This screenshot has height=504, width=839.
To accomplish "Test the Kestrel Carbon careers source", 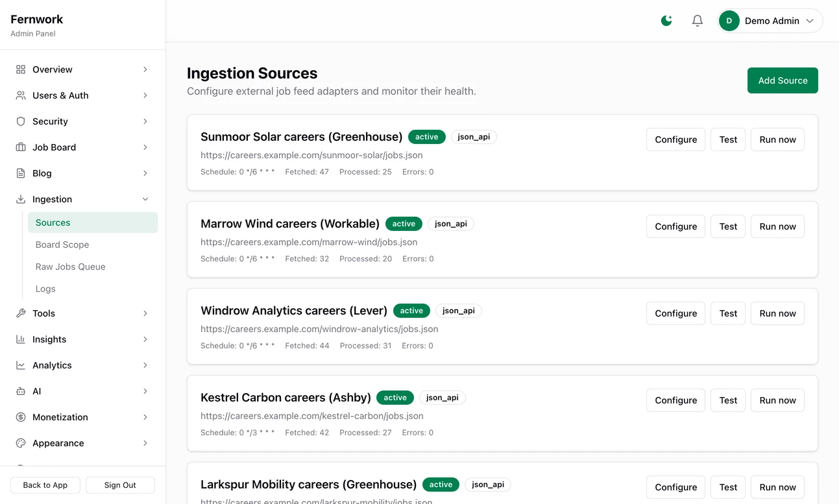I will [728, 400].
